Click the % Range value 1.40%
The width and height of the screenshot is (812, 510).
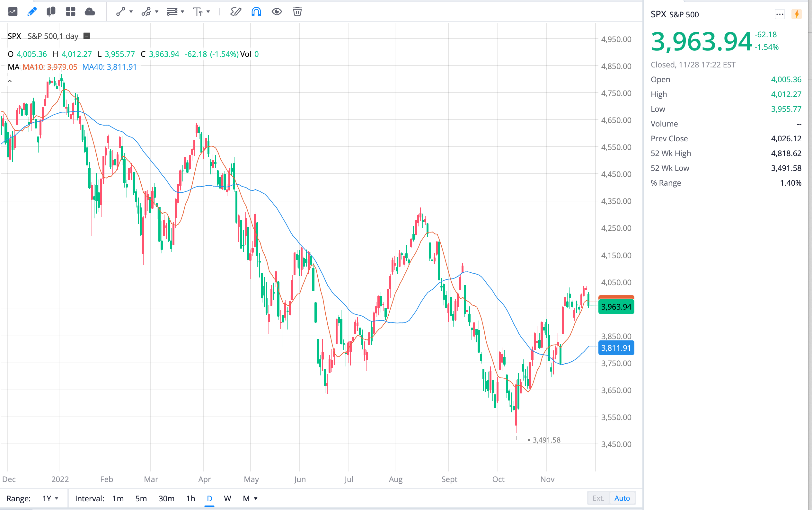pos(790,183)
